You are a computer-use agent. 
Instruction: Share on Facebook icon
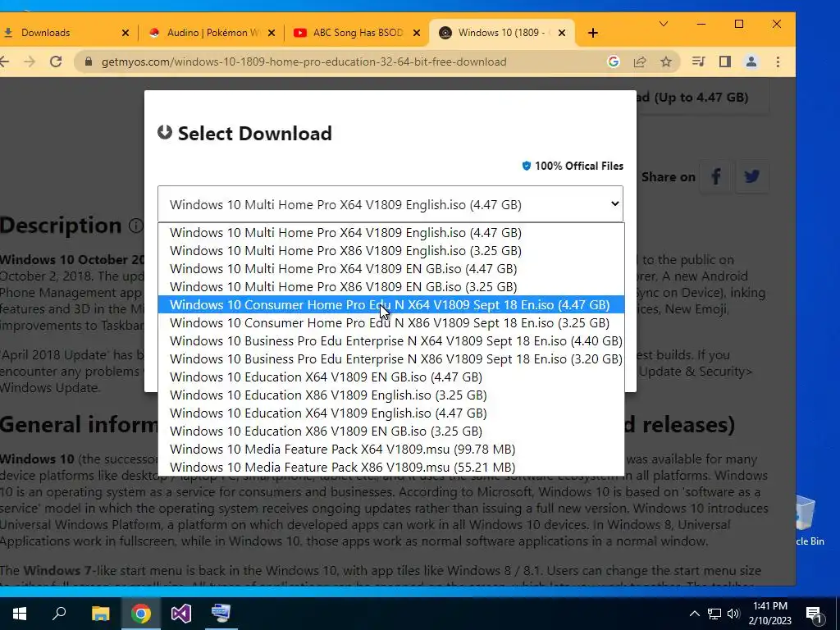715,176
